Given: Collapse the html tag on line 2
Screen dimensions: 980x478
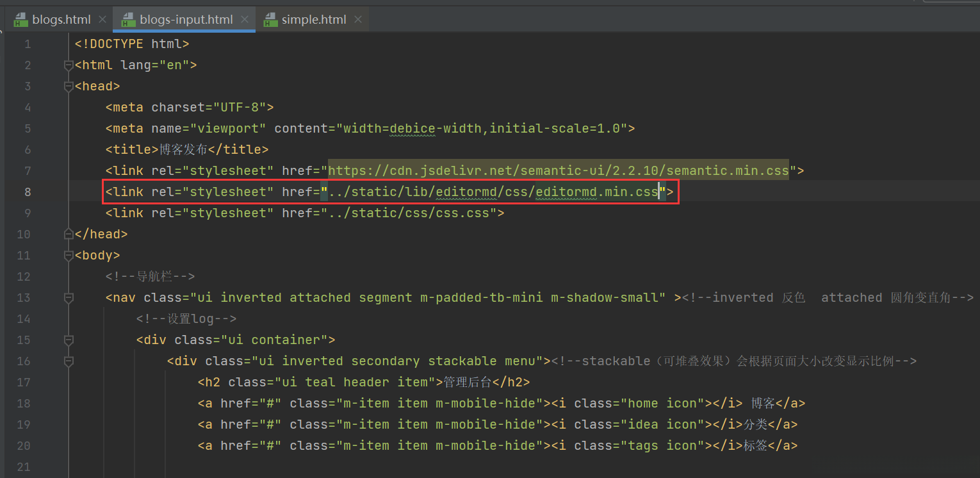Looking at the screenshot, I should coord(69,65).
